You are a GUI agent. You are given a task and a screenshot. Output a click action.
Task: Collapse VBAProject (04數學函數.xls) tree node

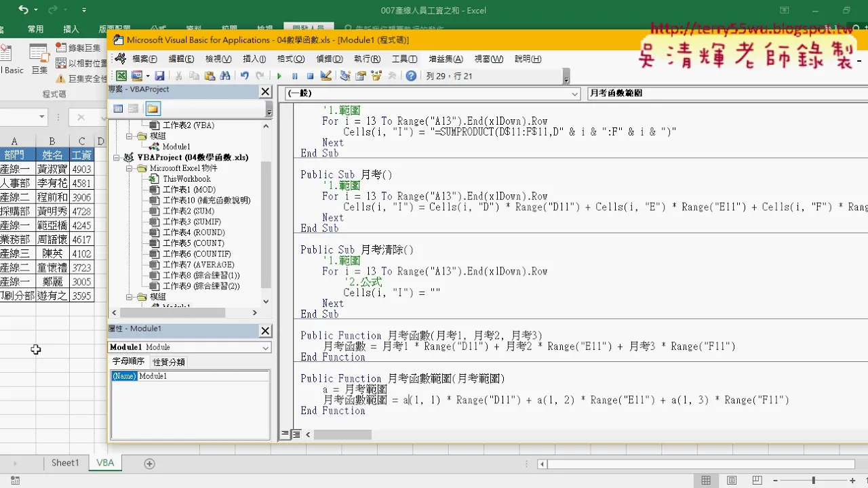(117, 157)
